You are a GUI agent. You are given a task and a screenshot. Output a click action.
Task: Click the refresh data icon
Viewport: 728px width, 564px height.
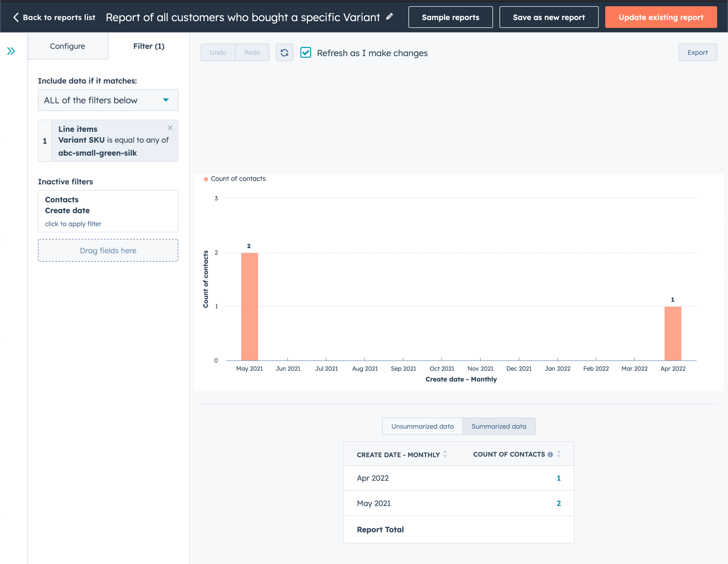click(284, 52)
